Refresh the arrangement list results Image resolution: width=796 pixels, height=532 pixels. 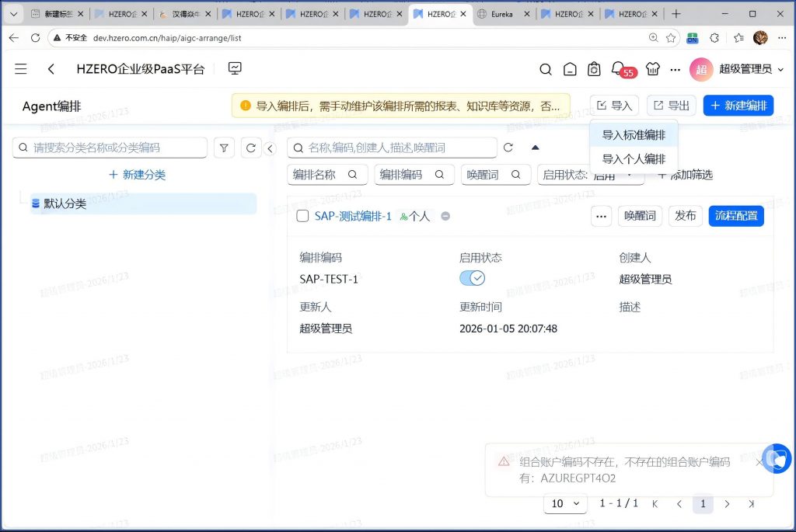508,148
